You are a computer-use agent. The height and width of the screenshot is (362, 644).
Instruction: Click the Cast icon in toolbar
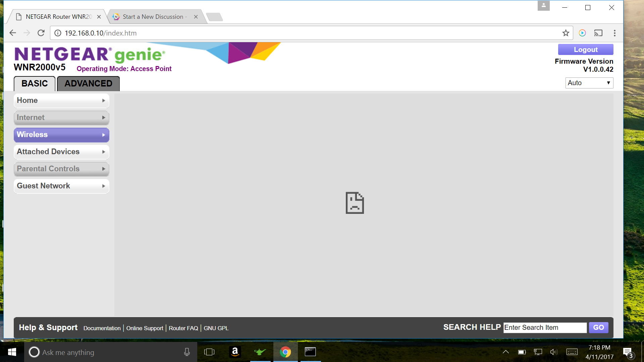[598, 33]
